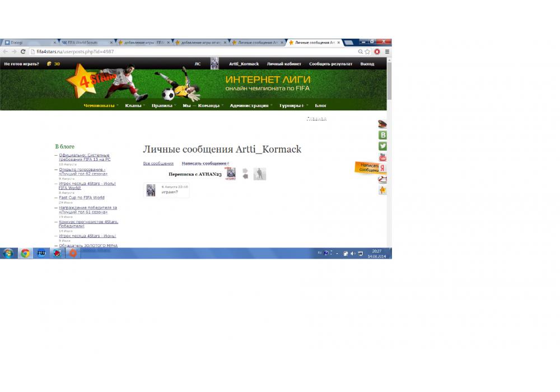Open the Windows Start button

pyautogui.click(x=8, y=254)
